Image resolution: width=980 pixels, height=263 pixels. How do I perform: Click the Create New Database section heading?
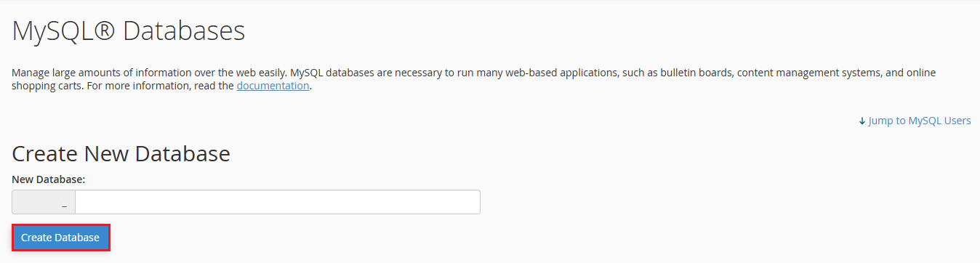[x=121, y=153]
